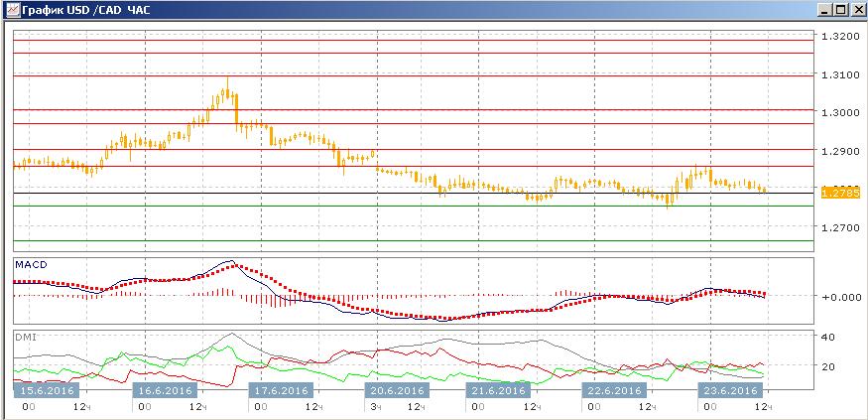Click the 16.6.2016 date marker
868x420 pixels.
tap(165, 390)
